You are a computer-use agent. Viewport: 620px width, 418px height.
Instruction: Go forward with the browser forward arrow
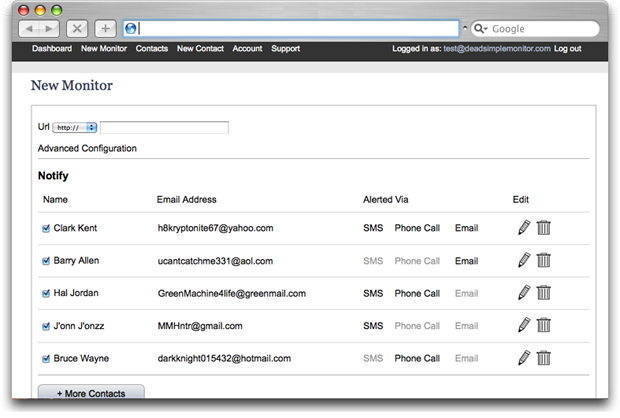point(49,28)
